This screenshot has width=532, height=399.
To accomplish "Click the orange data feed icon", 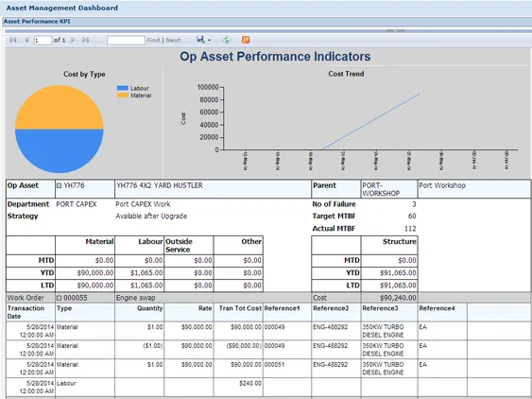I will coord(246,40).
